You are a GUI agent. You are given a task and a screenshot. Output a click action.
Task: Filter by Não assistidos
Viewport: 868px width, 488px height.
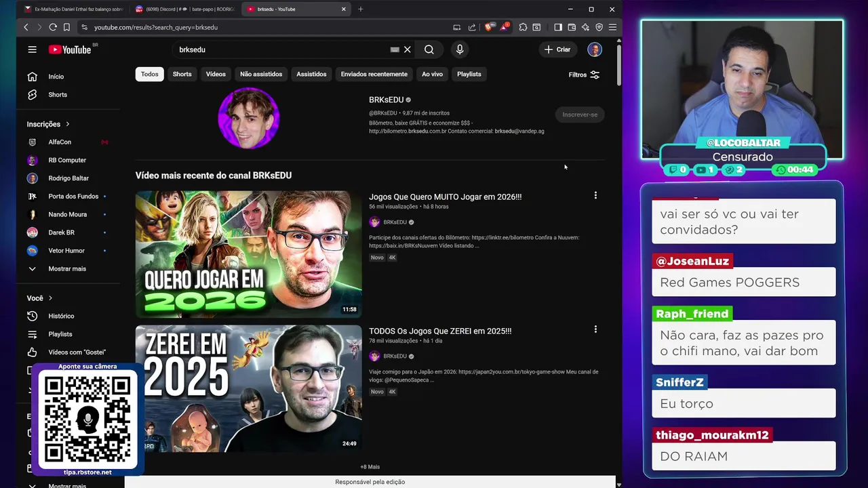click(x=261, y=74)
